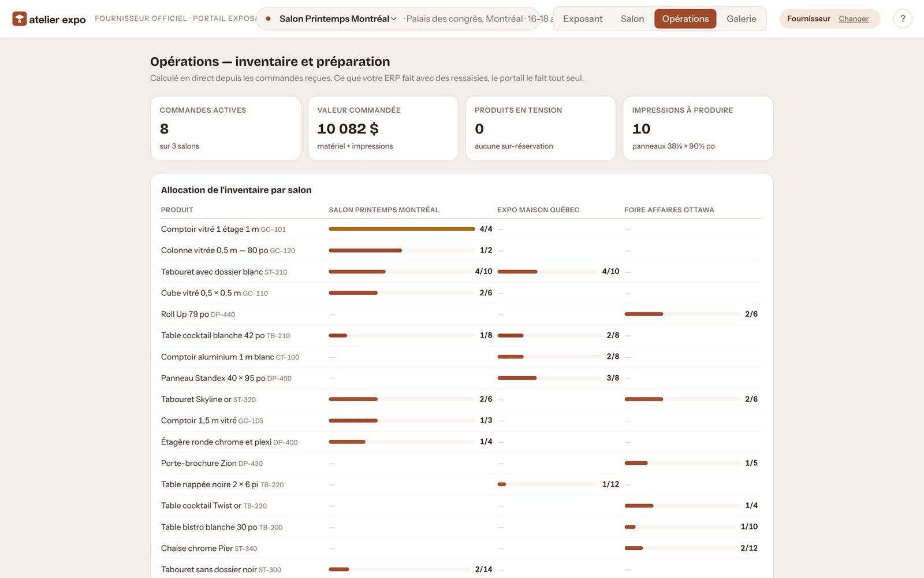The width and height of the screenshot is (924, 578).
Task: Click the Roll Up 79 po Ottawa progress bar
Action: coord(682,314)
